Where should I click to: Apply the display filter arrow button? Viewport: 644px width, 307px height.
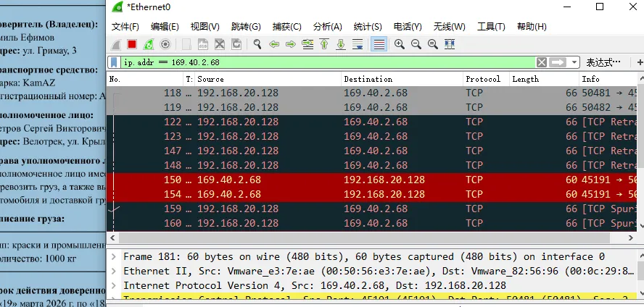[x=558, y=62]
